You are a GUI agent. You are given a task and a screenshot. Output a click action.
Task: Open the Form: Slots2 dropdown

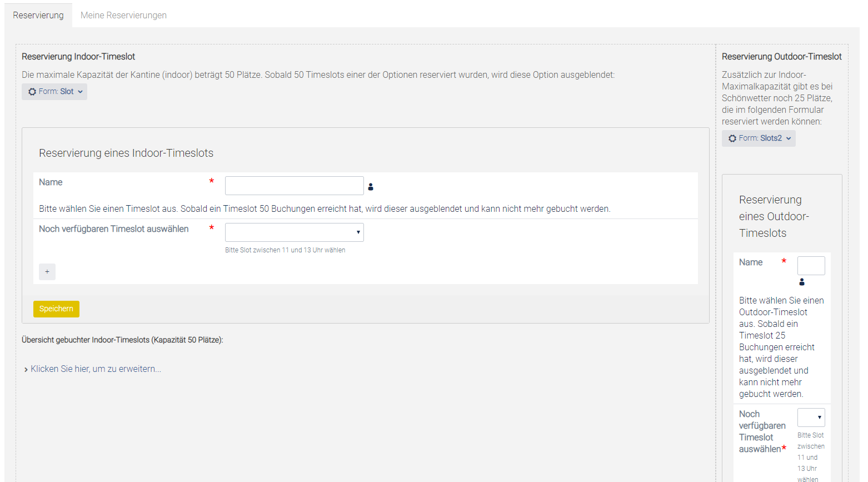point(759,138)
